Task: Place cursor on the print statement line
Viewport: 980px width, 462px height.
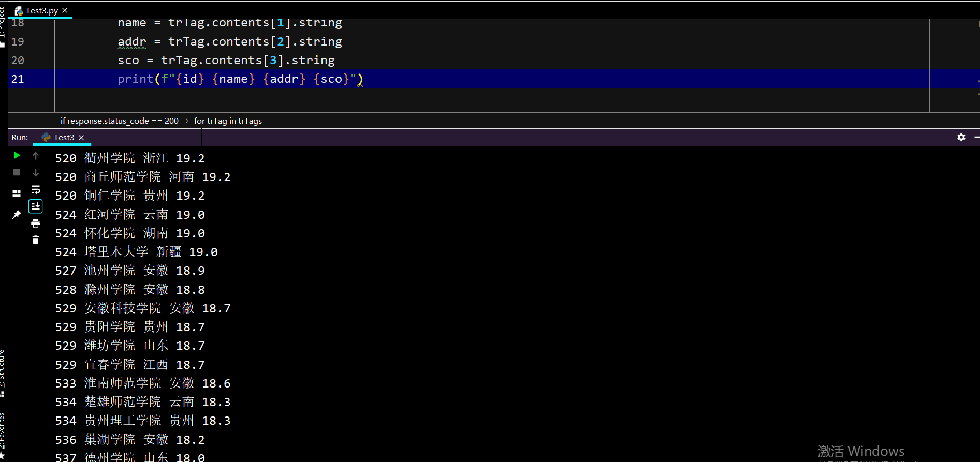Action: point(240,79)
